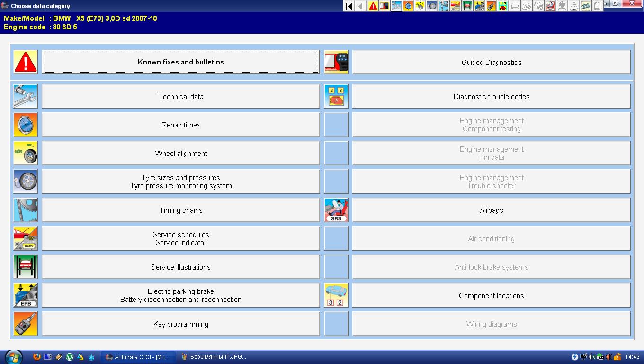Click the large timing chain sprocket icon

tap(26, 210)
